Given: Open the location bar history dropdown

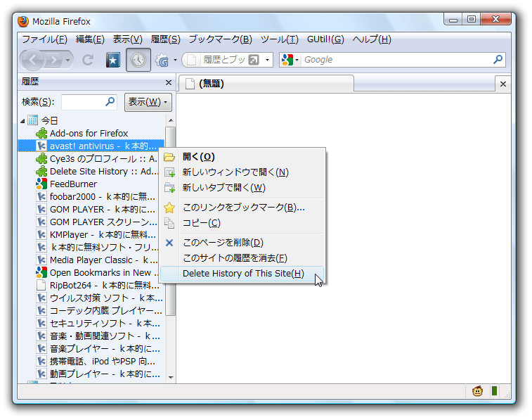Looking at the screenshot, I should click(267, 60).
